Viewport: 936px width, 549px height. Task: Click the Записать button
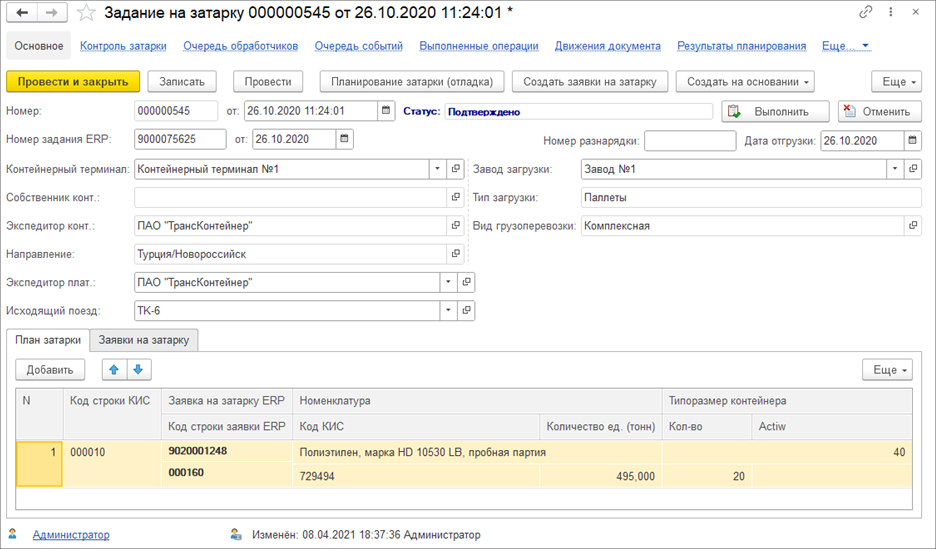pos(182,82)
